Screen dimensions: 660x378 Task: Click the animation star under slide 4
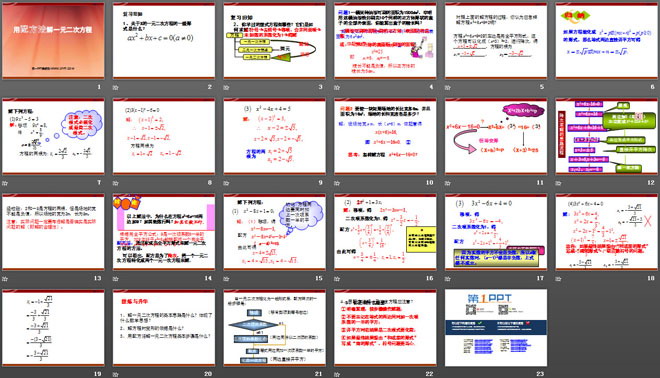coord(337,88)
